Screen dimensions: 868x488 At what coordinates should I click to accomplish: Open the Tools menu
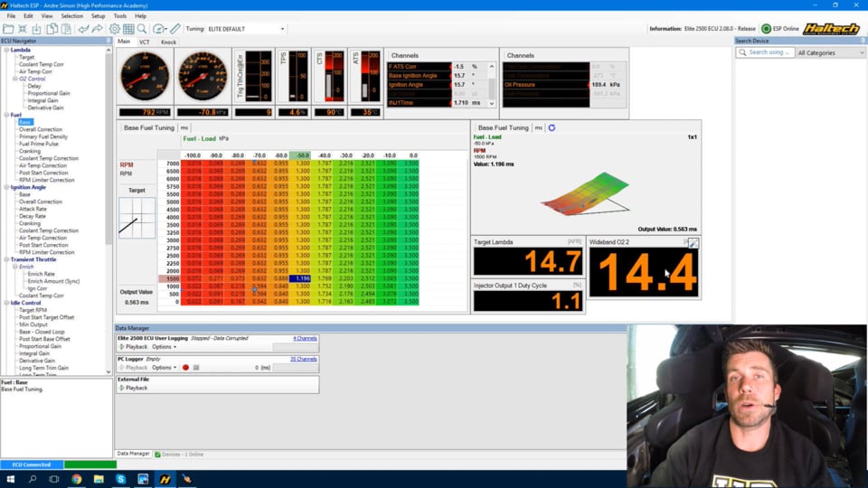[x=120, y=16]
